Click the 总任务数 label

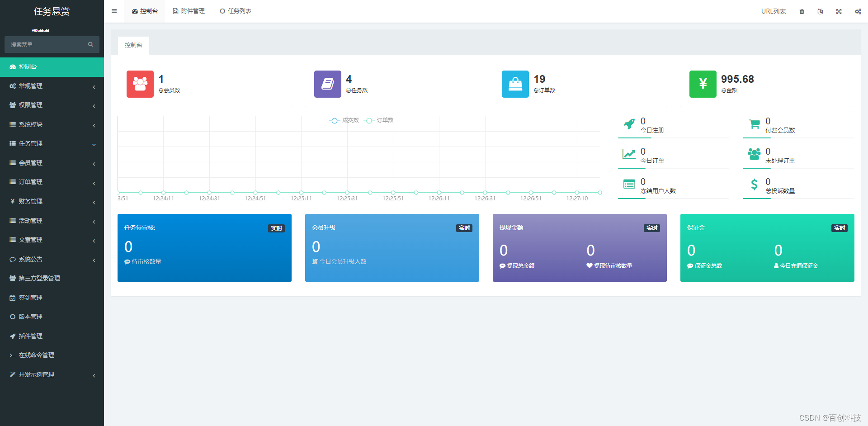pyautogui.click(x=357, y=90)
